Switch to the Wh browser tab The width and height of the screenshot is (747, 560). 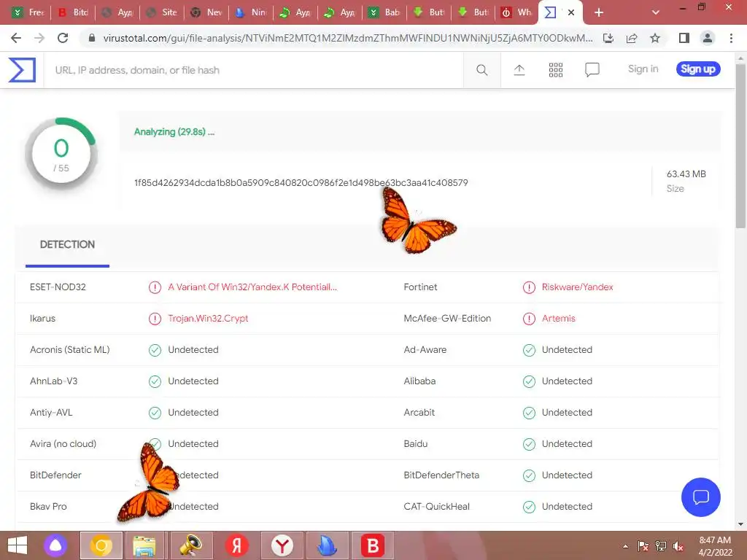(x=517, y=12)
